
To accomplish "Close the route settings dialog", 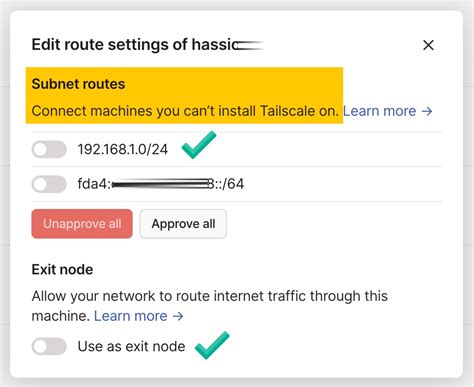I will 428,45.
